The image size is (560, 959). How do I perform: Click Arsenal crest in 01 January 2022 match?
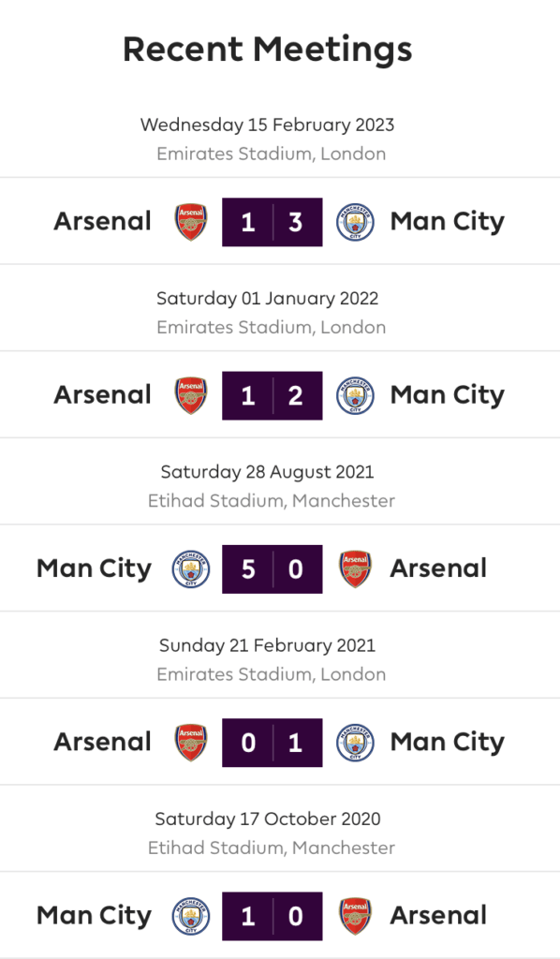(x=191, y=396)
